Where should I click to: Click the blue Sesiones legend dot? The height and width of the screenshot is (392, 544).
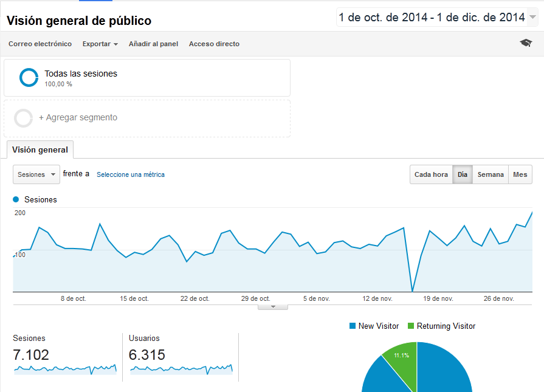16,199
